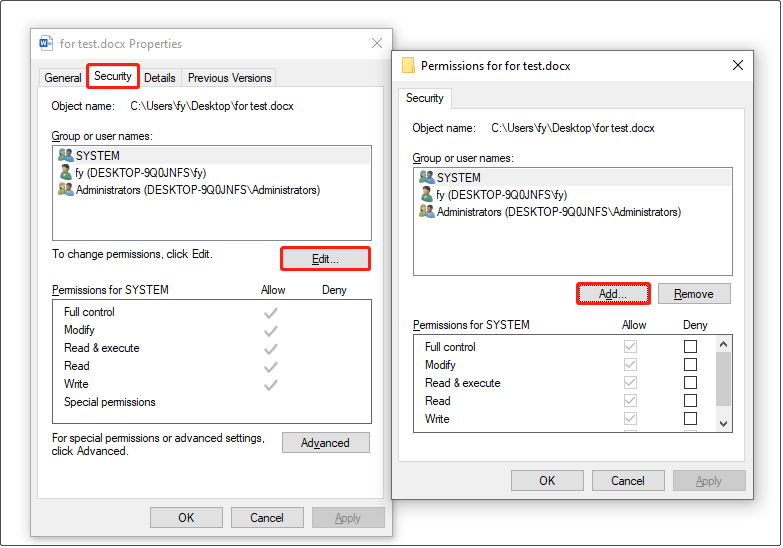The height and width of the screenshot is (548, 783).
Task: Click permissions list scroll up arrow
Action: tap(723, 344)
